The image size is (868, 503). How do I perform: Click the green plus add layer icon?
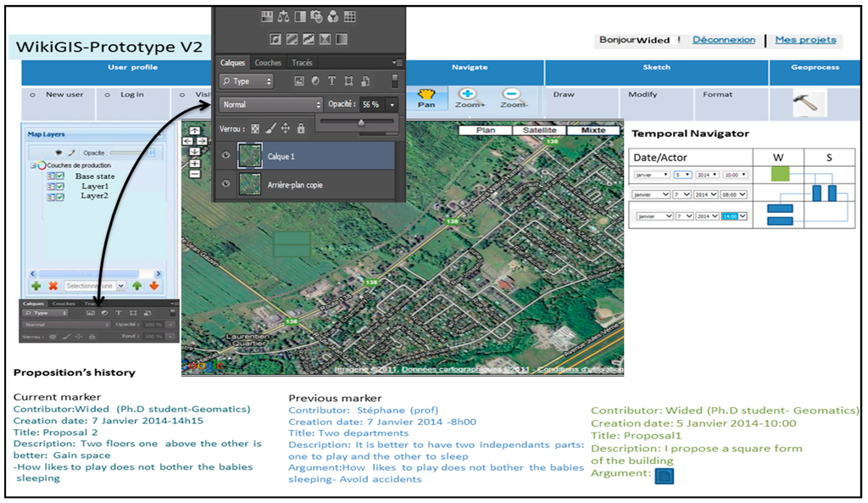pyautogui.click(x=36, y=287)
